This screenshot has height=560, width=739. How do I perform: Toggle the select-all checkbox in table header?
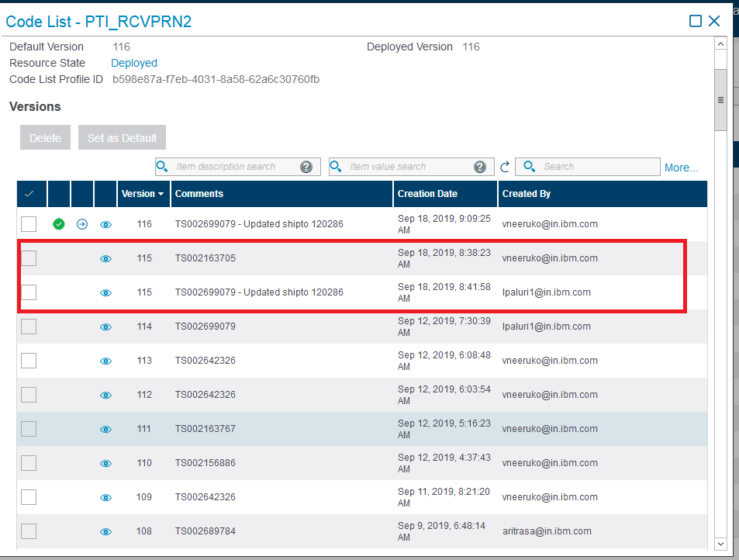pos(29,194)
